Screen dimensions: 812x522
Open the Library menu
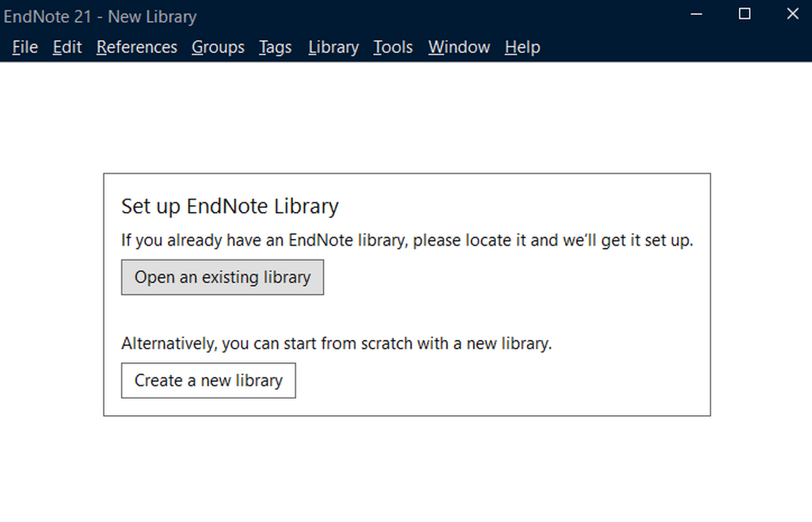[x=333, y=47]
